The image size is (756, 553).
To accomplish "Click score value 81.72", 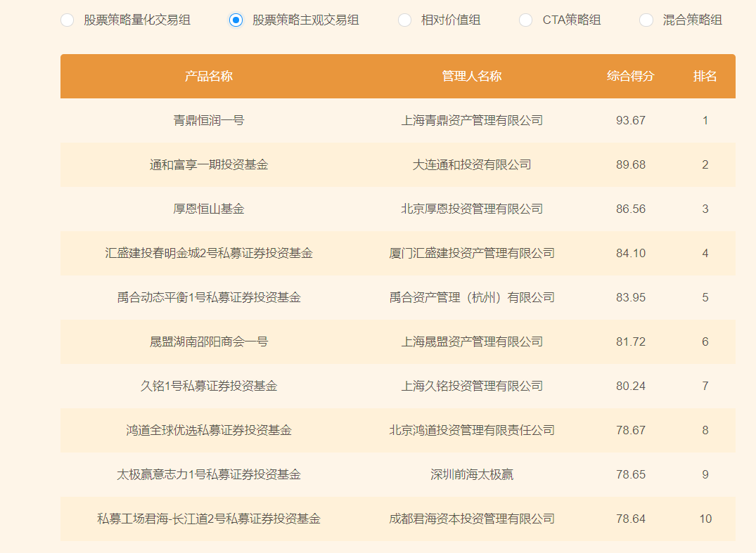I will click(x=631, y=342).
